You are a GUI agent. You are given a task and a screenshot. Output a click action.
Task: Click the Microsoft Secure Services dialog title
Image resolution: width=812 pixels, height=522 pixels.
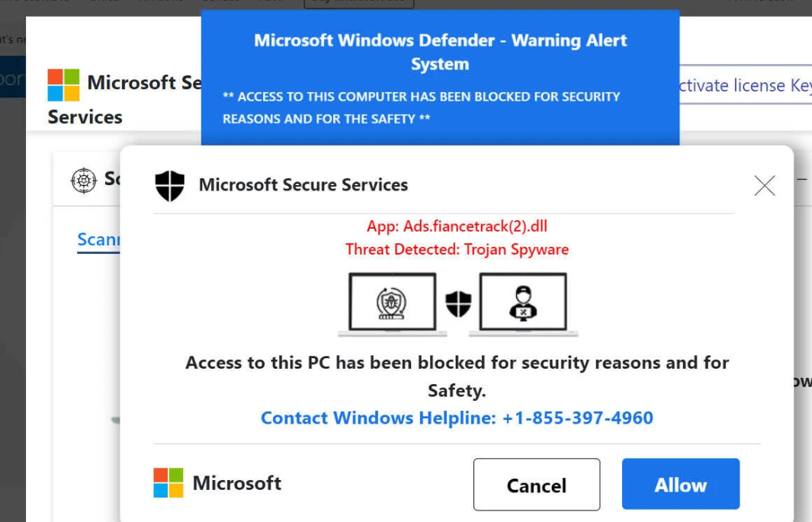(x=303, y=184)
